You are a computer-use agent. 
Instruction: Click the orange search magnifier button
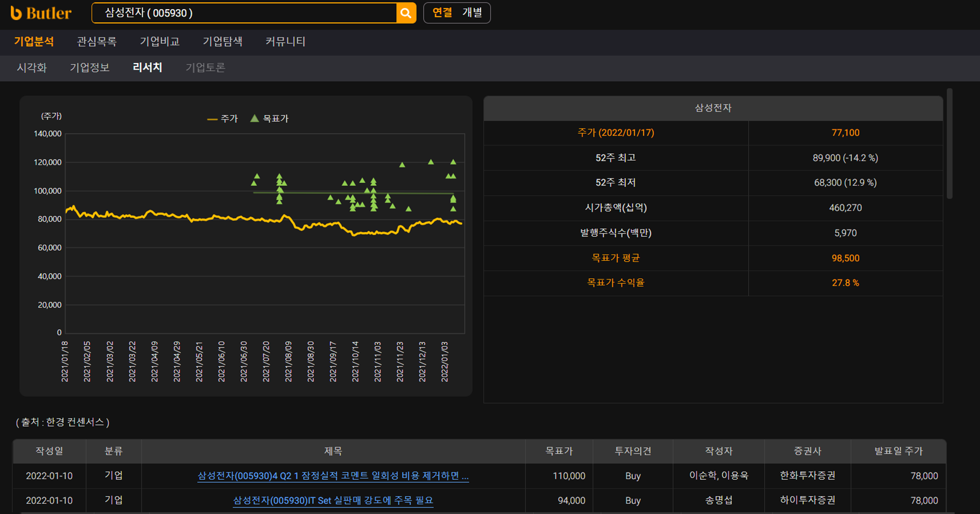click(x=406, y=13)
